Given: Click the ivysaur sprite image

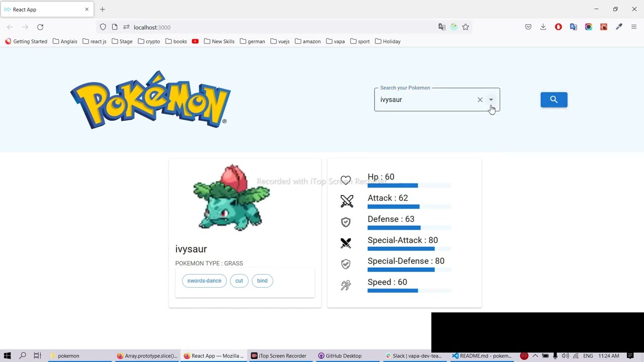Looking at the screenshot, I should 232,197.
